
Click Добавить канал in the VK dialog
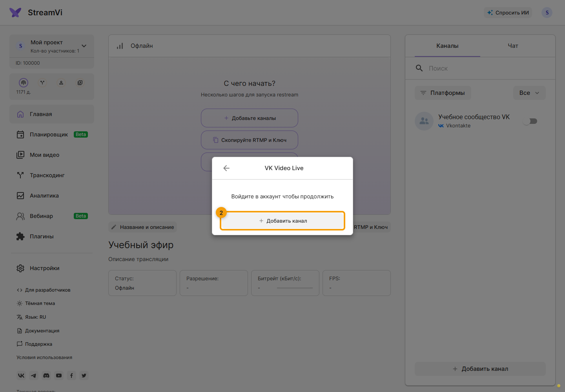click(282, 221)
